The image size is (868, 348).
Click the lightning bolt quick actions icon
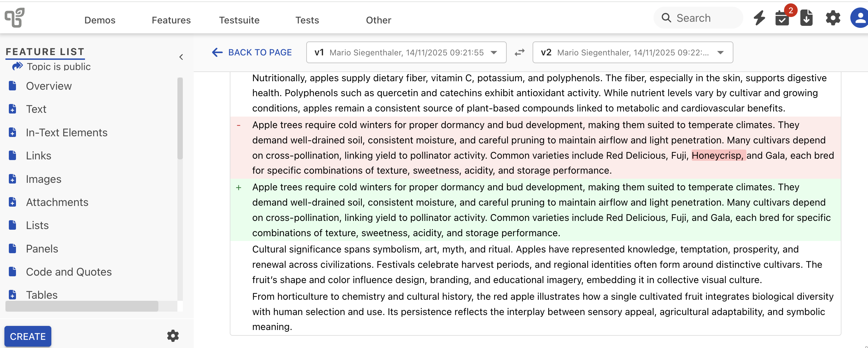759,18
